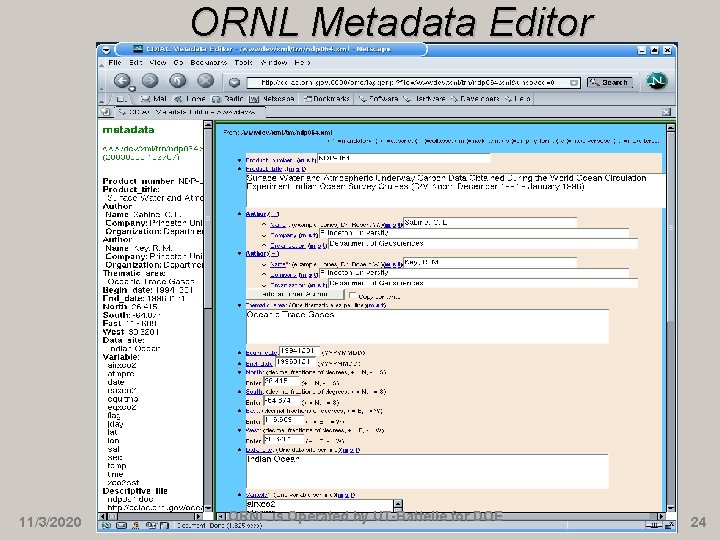This screenshot has width=720, height=540.
Task: Click the first Author heading link
Action: 256,214
